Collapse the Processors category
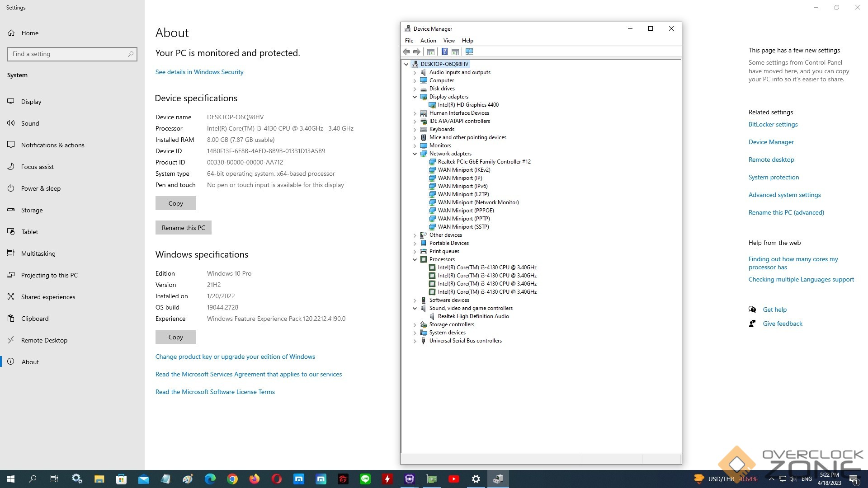Screen dimensions: 868x488 (x=415, y=259)
